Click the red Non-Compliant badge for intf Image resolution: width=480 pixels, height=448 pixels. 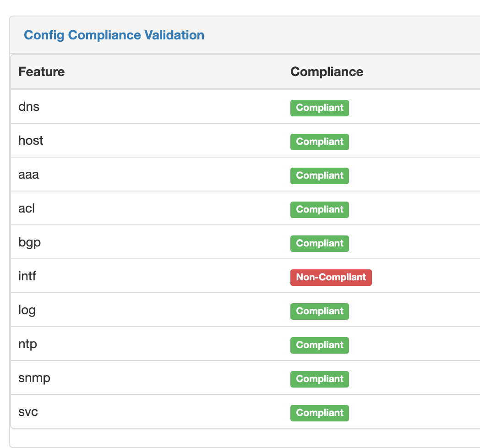pyautogui.click(x=331, y=278)
